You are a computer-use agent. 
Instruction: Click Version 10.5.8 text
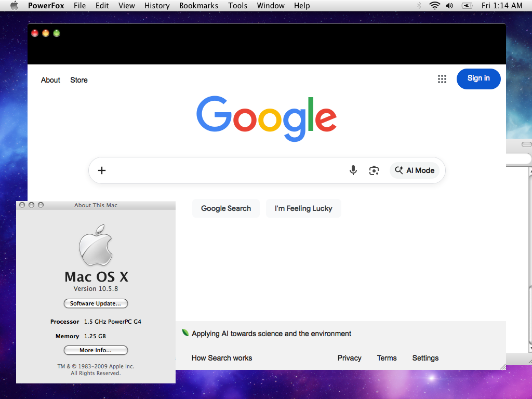96,289
